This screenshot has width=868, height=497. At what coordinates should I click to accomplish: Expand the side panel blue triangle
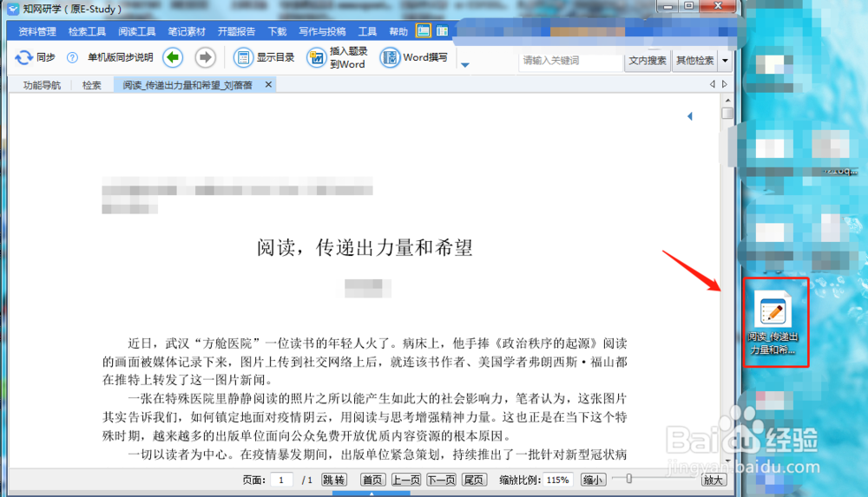tap(690, 116)
